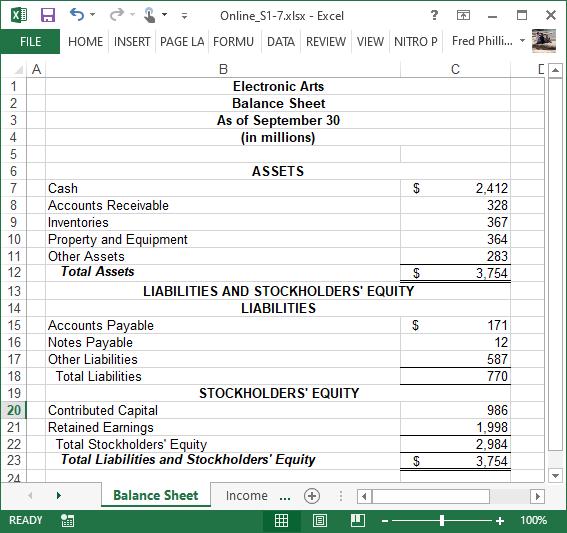The height and width of the screenshot is (533, 567).
Task: Switch to the DATA ribbon tab
Action: coord(281,42)
